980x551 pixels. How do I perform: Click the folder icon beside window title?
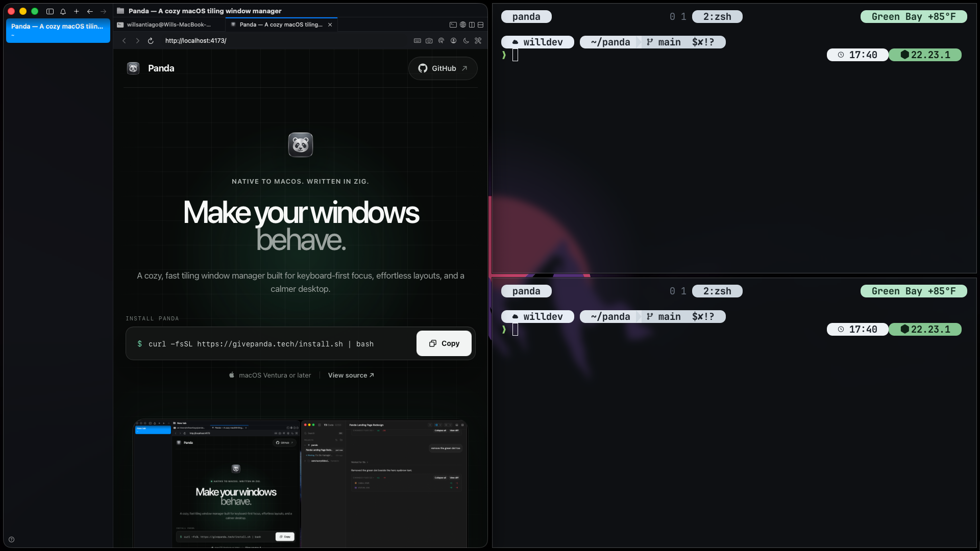[x=120, y=11]
